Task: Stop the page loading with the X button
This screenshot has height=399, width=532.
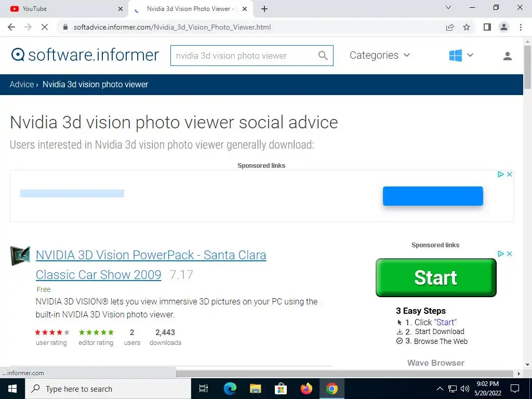Action: click(45, 27)
